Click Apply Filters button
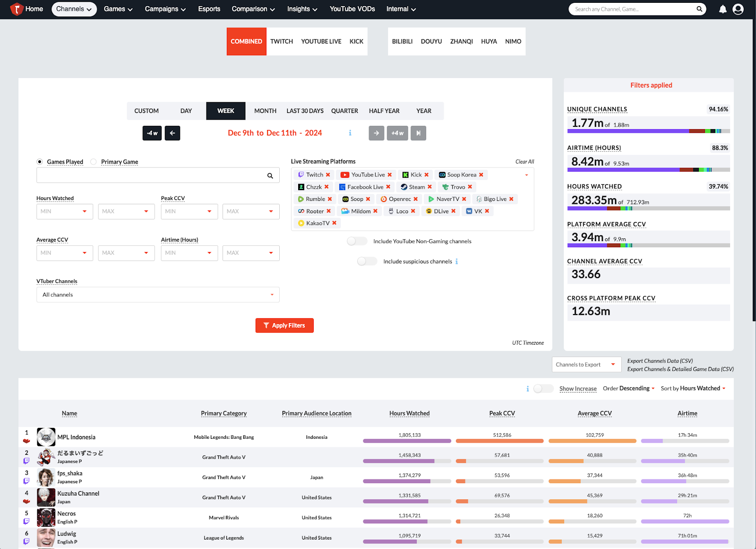 pyautogui.click(x=284, y=325)
